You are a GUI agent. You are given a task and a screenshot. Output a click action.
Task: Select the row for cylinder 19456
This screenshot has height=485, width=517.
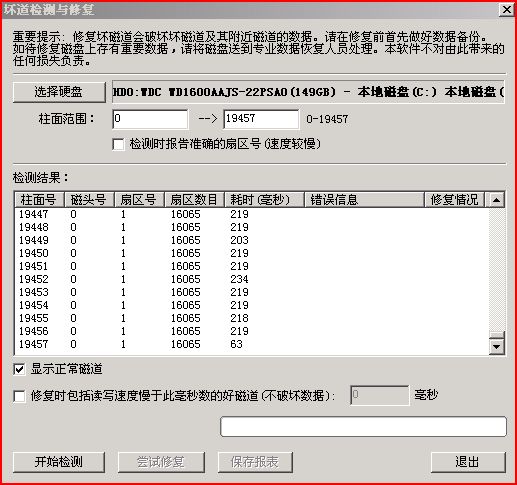point(252,331)
